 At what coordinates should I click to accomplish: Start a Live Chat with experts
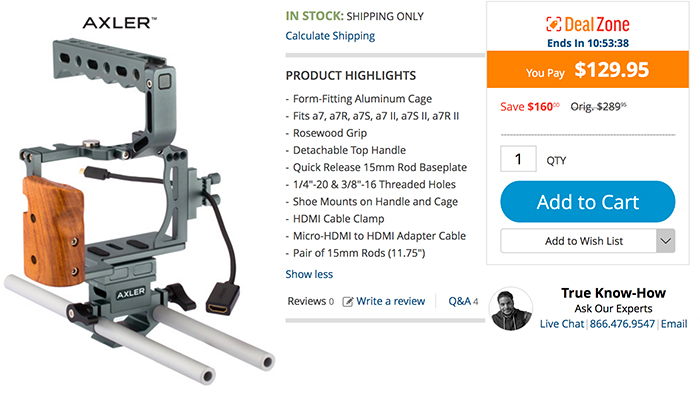(x=562, y=324)
